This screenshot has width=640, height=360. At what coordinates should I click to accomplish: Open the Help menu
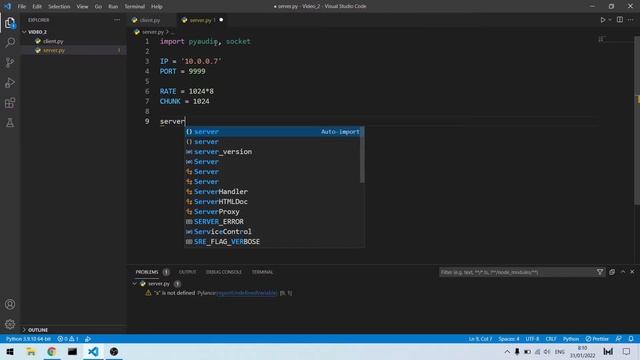pyautogui.click(x=157, y=7)
